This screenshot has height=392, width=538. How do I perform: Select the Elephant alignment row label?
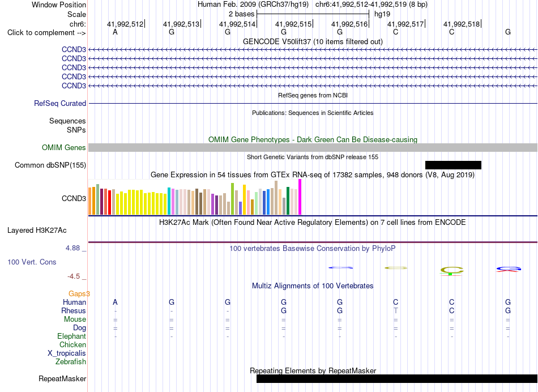tap(72, 336)
